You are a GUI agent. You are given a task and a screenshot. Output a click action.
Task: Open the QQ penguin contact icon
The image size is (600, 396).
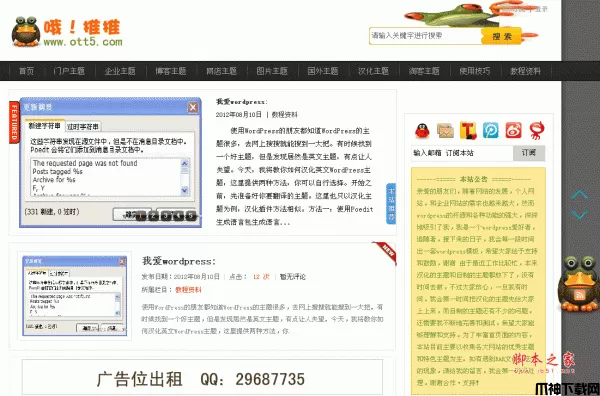click(x=422, y=131)
